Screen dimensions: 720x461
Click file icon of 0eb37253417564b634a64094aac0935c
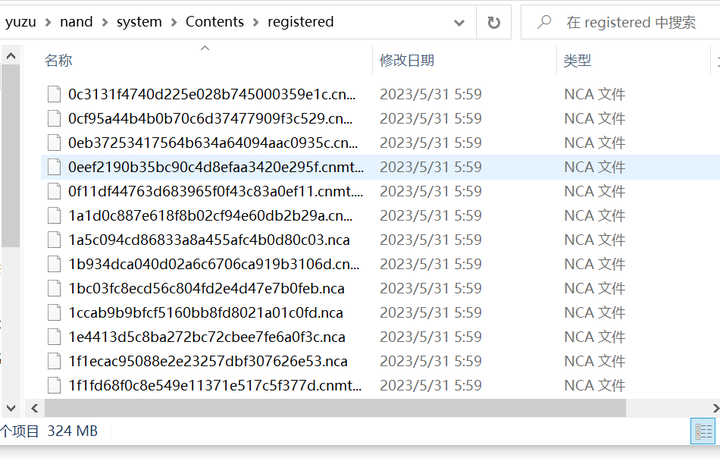click(54, 143)
